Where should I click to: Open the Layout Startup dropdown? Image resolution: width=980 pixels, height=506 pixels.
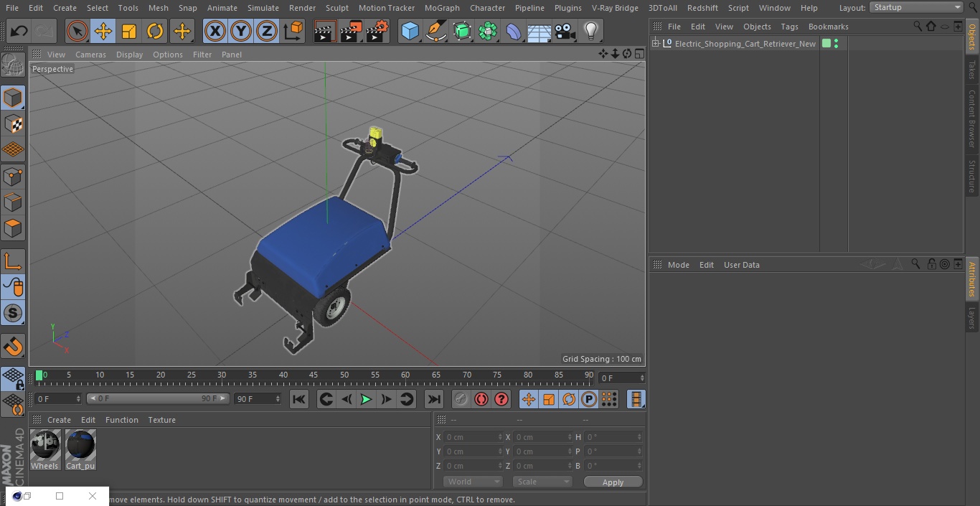[916, 7]
